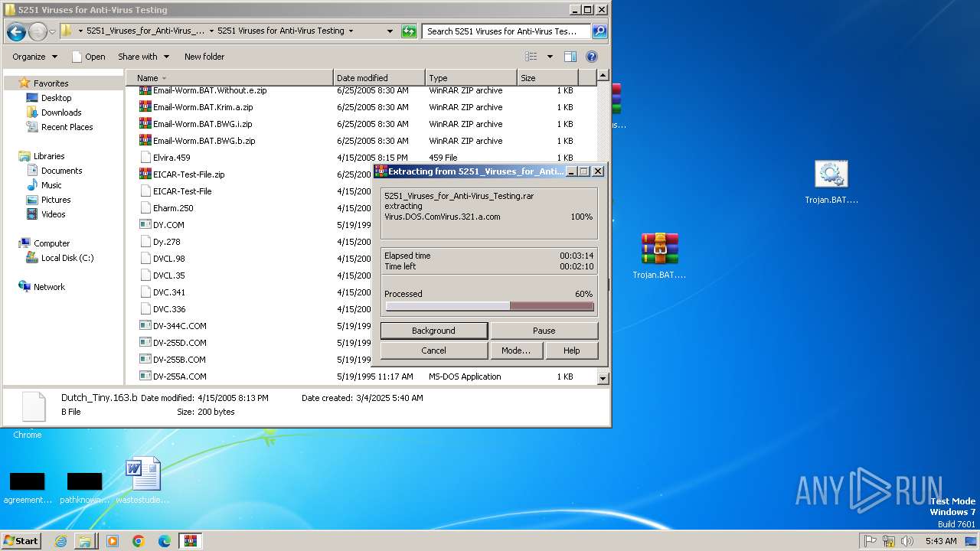
Task: Select Network in navigation pane
Action: coord(49,287)
